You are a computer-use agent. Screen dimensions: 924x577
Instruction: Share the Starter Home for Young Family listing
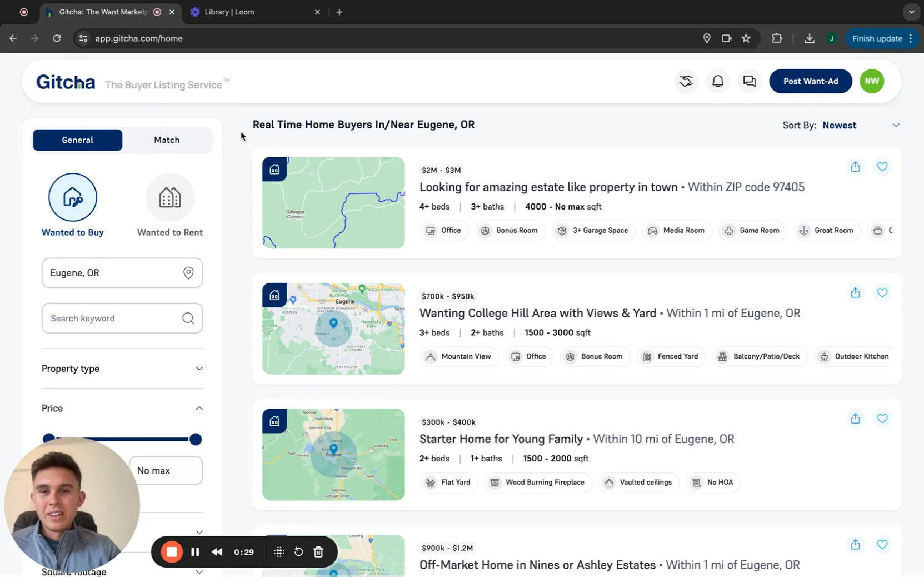(x=856, y=419)
